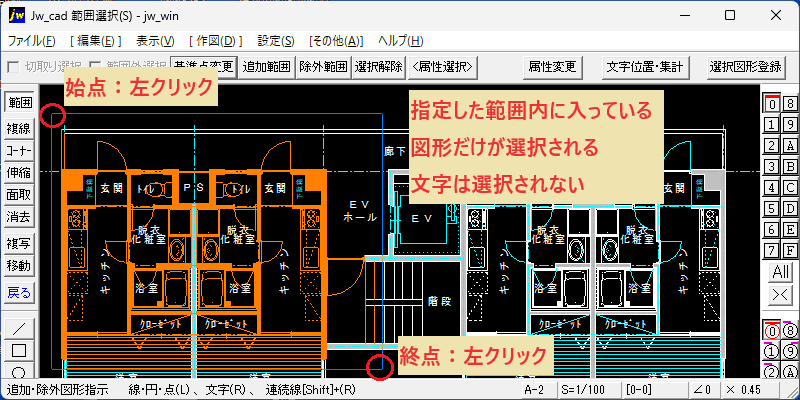Viewport: 800px width, 400px height.
Task: Toggle layer 8 button in layer bar
Action: (790, 104)
